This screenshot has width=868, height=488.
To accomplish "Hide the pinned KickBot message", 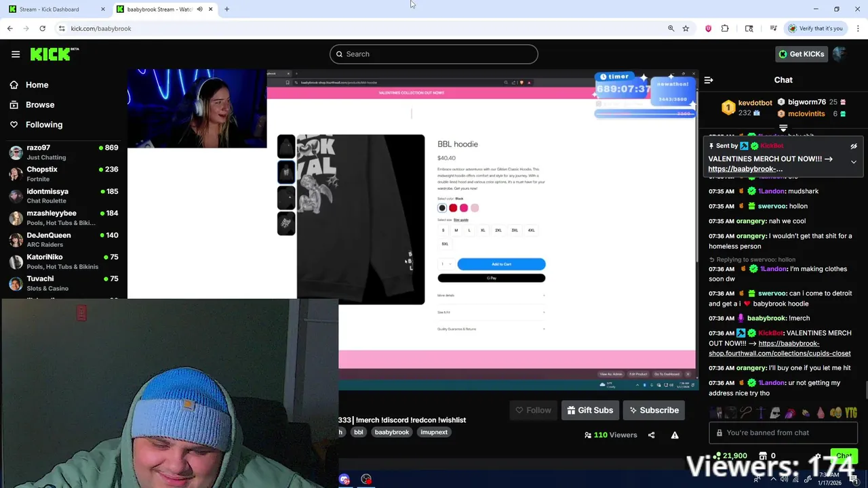I will click(x=854, y=146).
